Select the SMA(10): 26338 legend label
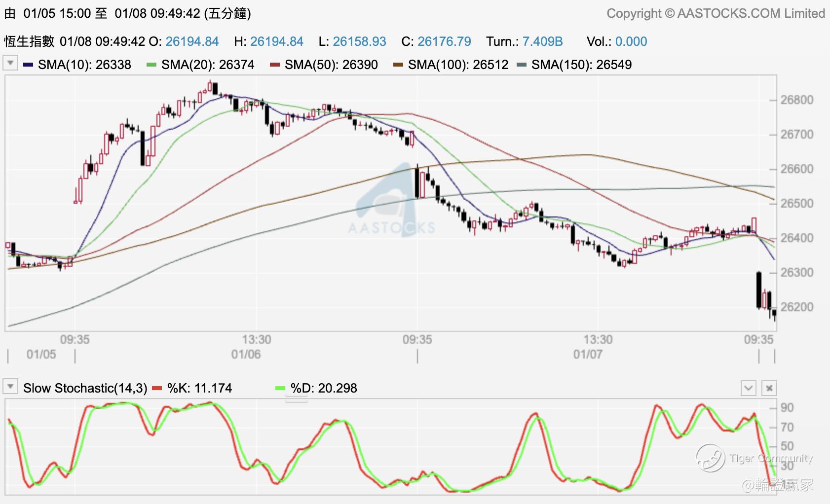830x504 pixels. (84, 65)
